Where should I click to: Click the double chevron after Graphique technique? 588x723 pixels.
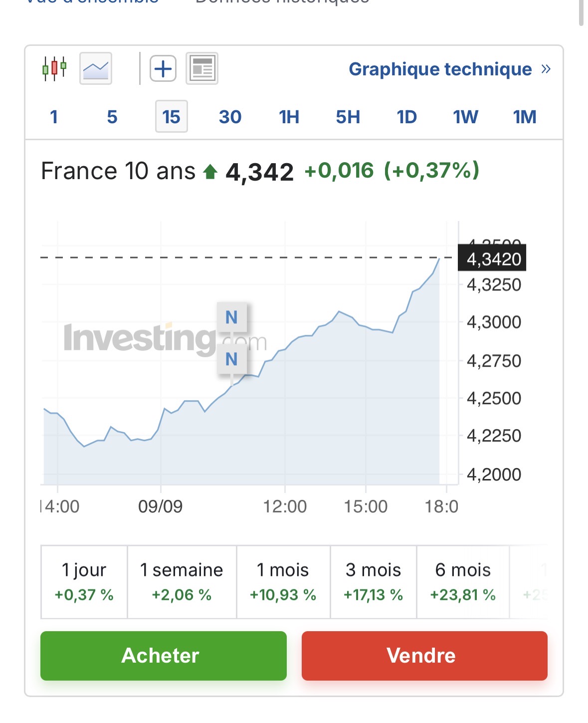546,69
